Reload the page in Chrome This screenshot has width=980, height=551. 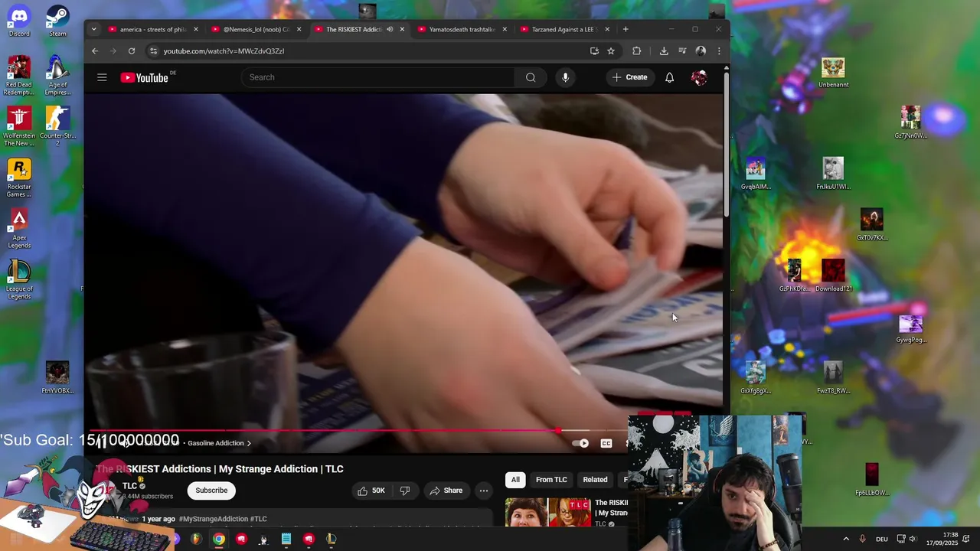point(132,51)
